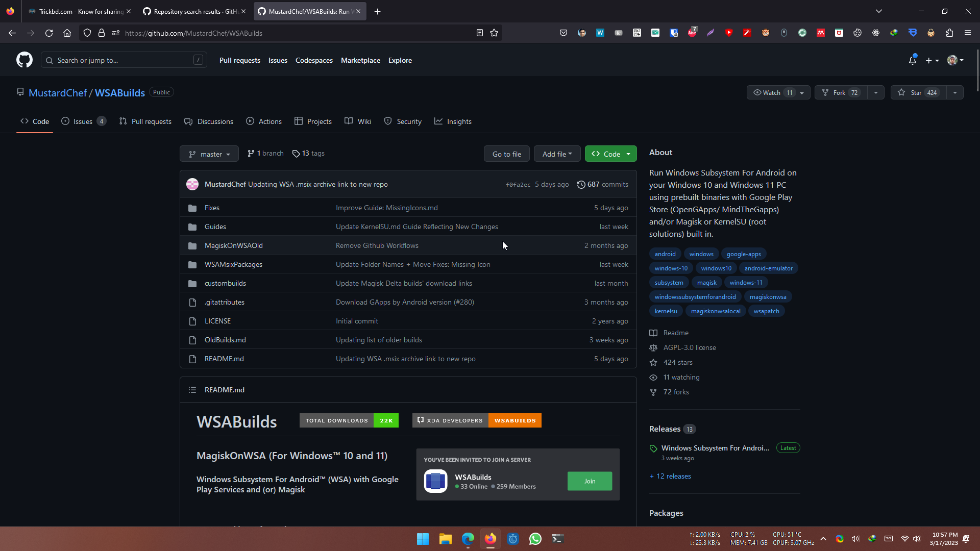980x551 pixels.
Task: Open the Actions tab
Action: tap(264, 121)
